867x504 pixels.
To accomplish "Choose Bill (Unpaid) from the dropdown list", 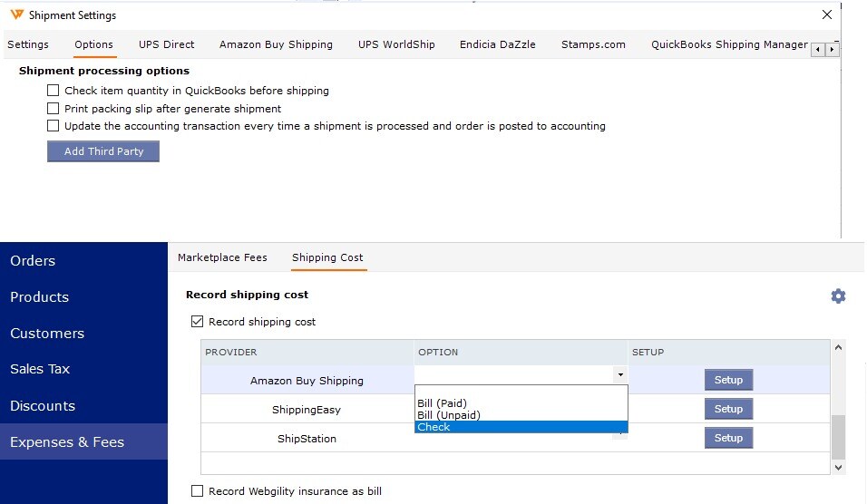I will point(448,415).
